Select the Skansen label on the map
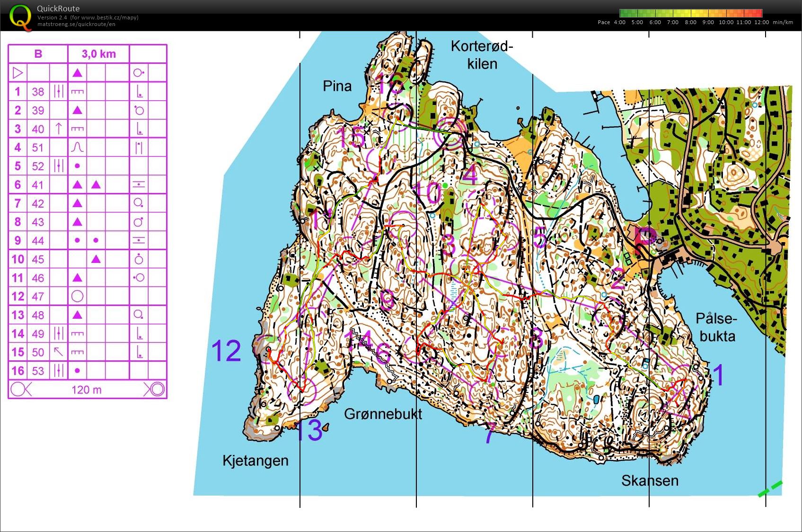802x532 pixels. [x=650, y=480]
